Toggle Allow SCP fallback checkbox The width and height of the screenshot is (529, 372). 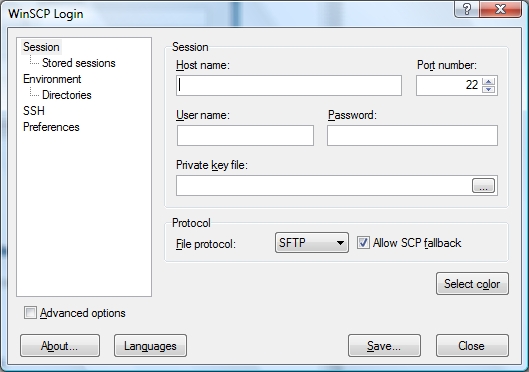(x=363, y=243)
